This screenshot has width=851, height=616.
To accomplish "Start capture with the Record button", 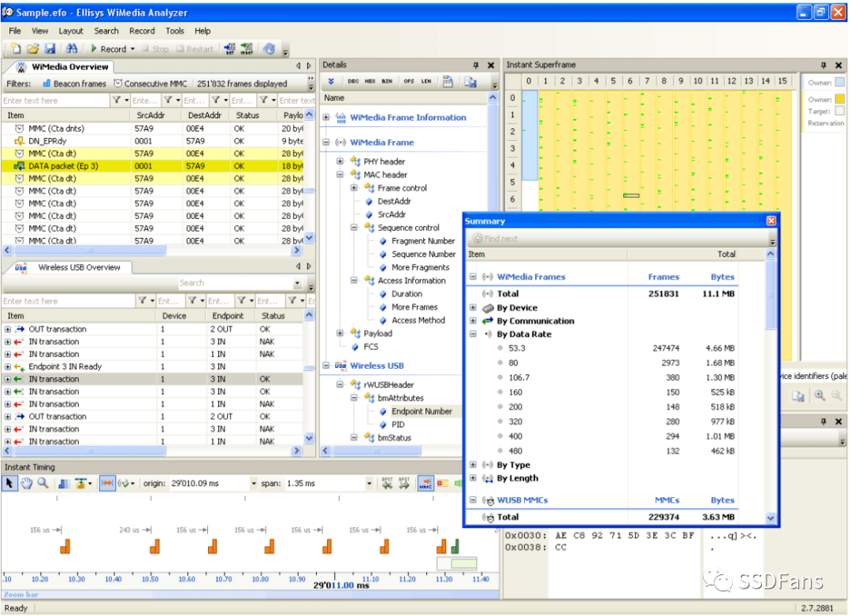I will point(109,49).
